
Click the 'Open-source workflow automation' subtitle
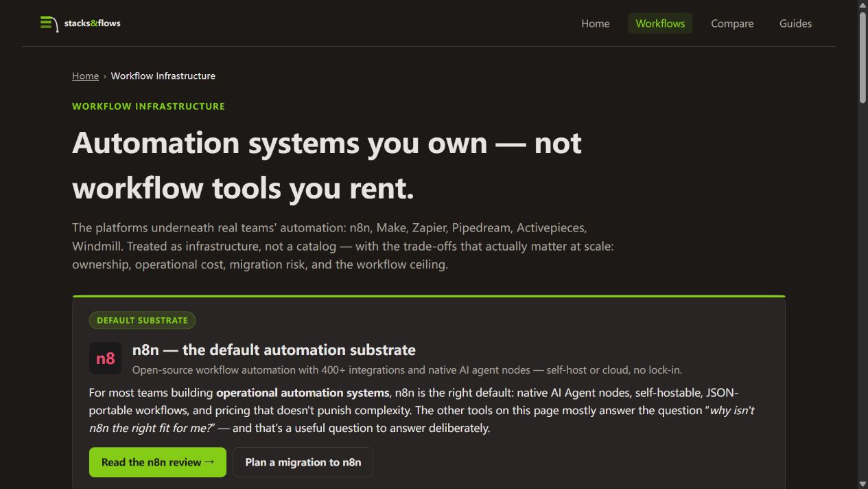click(407, 370)
